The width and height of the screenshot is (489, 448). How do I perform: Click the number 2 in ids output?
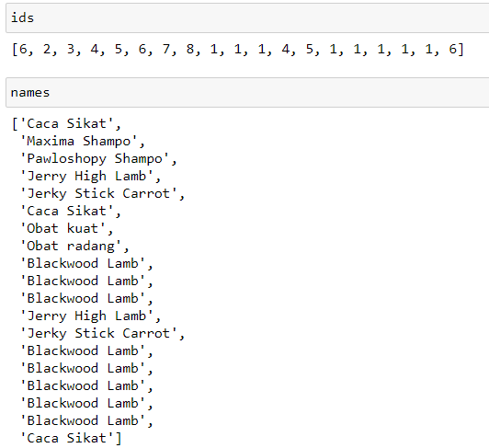pos(47,50)
